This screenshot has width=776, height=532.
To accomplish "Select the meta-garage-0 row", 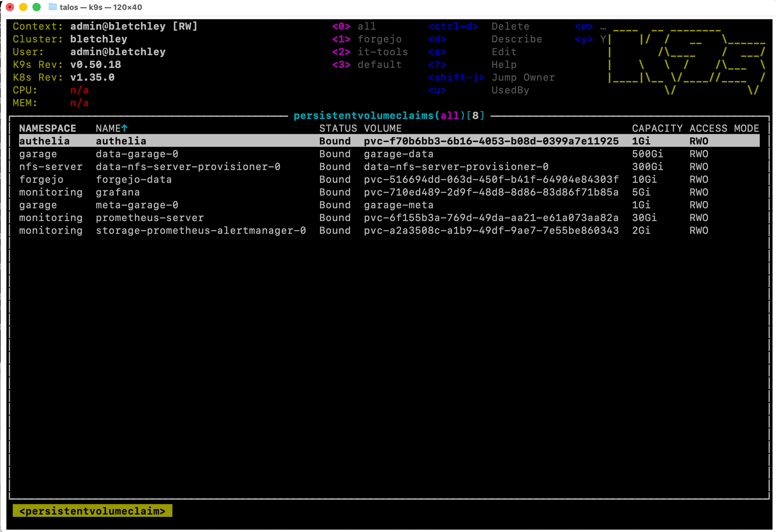I will (389, 205).
